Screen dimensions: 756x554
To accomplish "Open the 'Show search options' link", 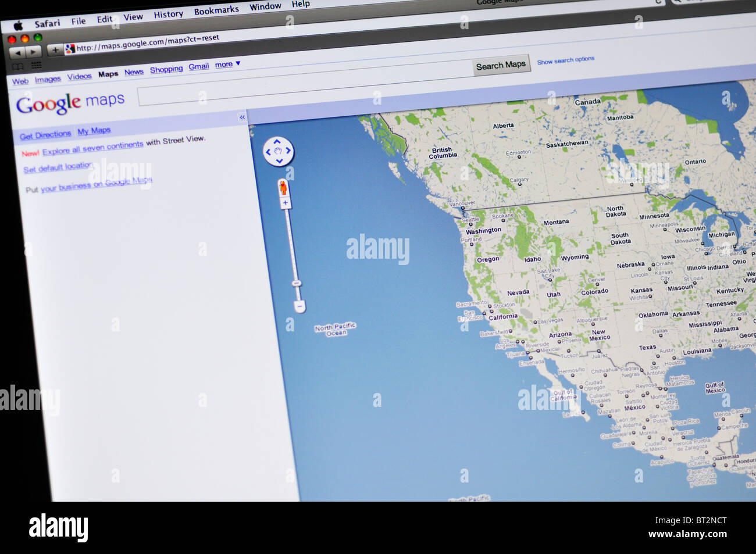I will tap(566, 60).
